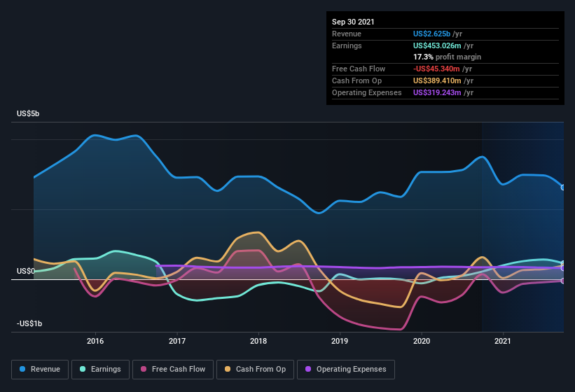
Task: Toggle the Operating Expenses legend button
Action: tap(346, 370)
